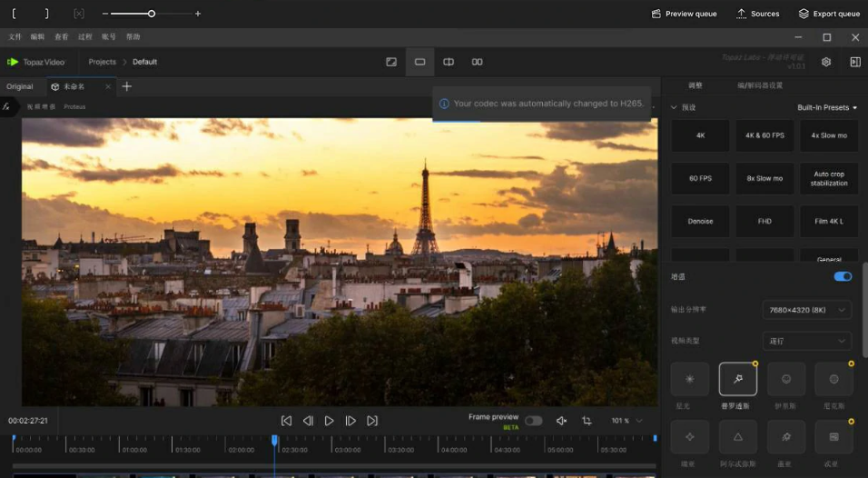Open the 101% zoom level dropdown
The image size is (868, 478).
pos(626,421)
